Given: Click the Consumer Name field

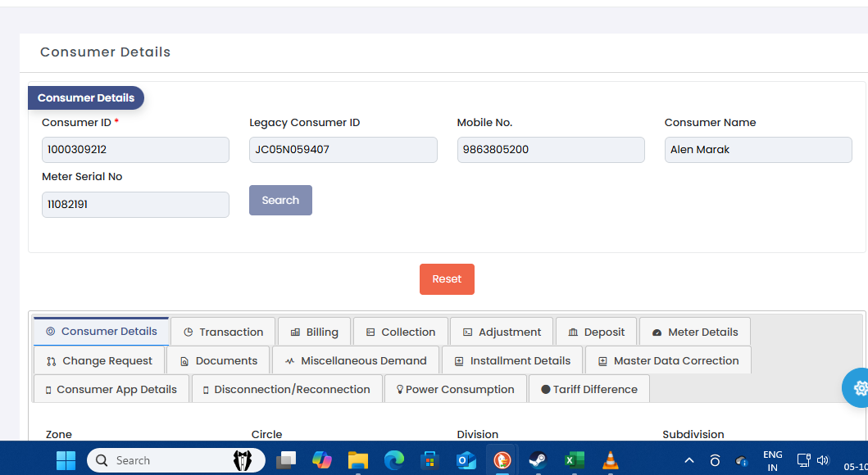Looking at the screenshot, I should (x=758, y=150).
